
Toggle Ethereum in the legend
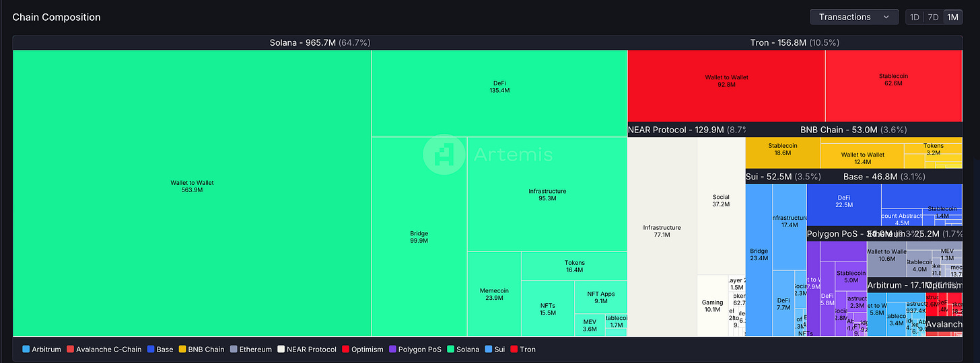[x=251, y=350]
